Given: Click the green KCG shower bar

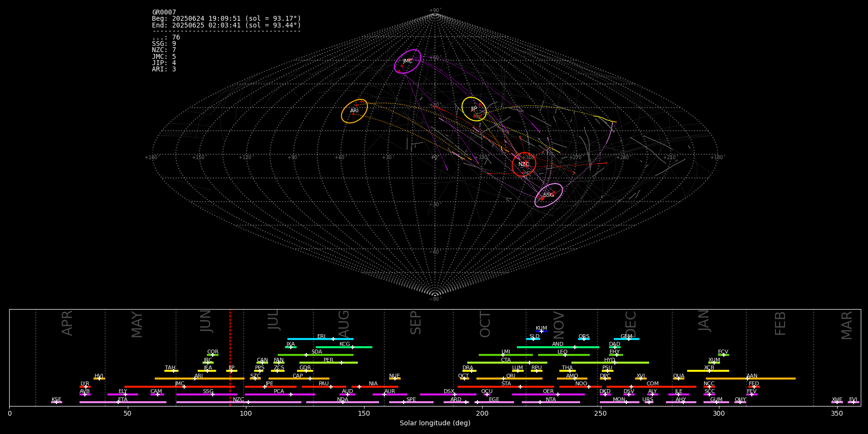Looking at the screenshot, I should 344,347.
